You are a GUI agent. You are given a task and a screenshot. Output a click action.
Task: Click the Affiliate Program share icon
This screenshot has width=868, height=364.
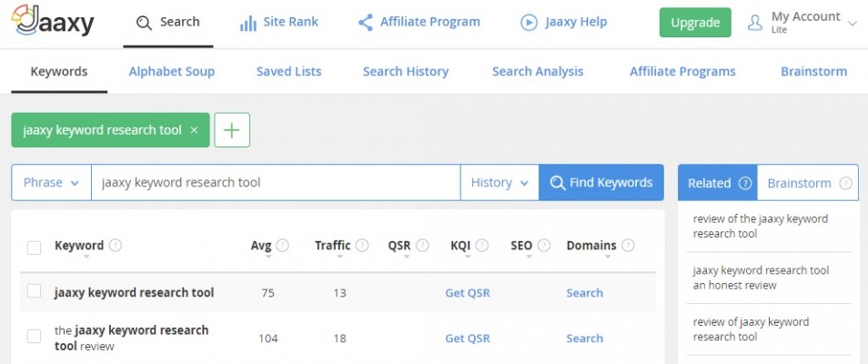(366, 23)
